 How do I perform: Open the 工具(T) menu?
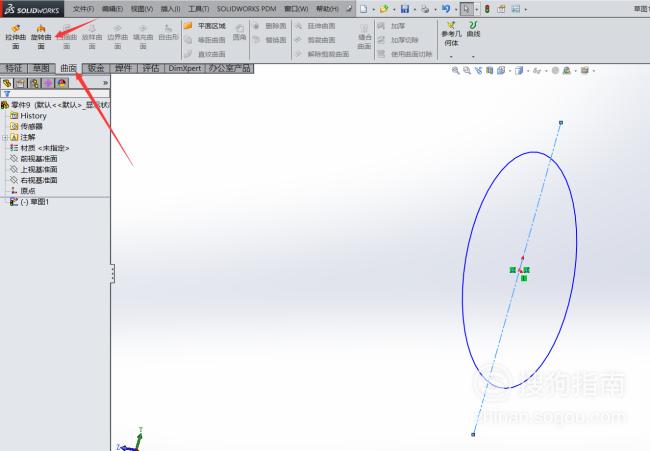[199, 9]
